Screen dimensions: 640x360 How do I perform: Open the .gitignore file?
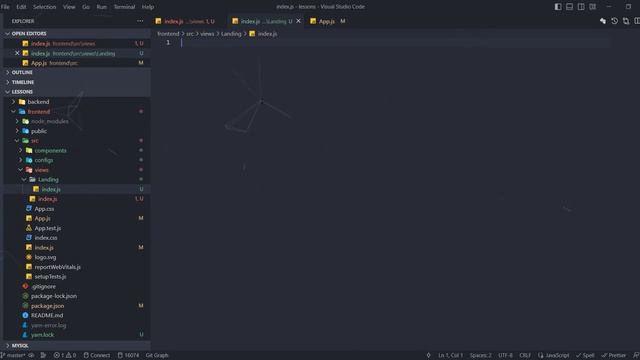[x=77, y=286]
